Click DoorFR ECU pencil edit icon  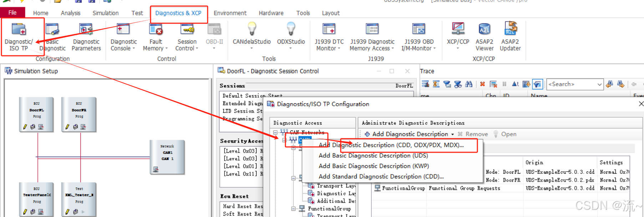pyautogui.click(x=67, y=127)
